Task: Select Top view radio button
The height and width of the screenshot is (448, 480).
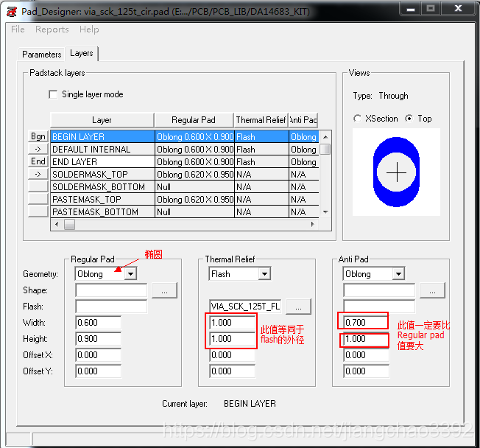Action: pos(410,119)
